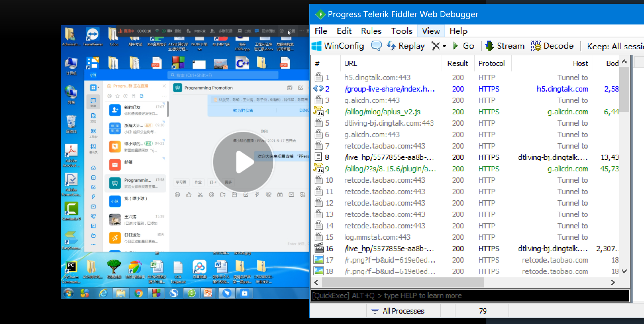Click the retcode.taobao.com host in row 17
The height and width of the screenshot is (324, 644).
click(555, 260)
